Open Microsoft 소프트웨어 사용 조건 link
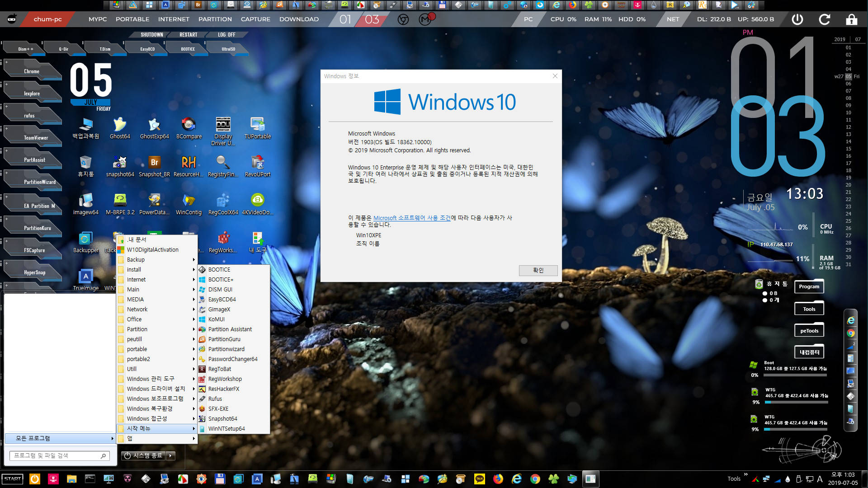Viewport: 868px width, 488px height. (412, 218)
